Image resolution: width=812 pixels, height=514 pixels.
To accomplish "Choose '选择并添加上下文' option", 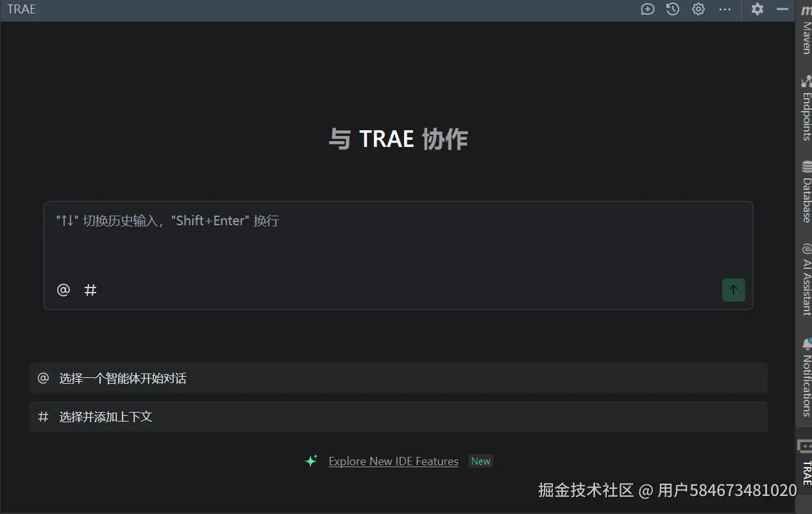I will pyautogui.click(x=398, y=416).
